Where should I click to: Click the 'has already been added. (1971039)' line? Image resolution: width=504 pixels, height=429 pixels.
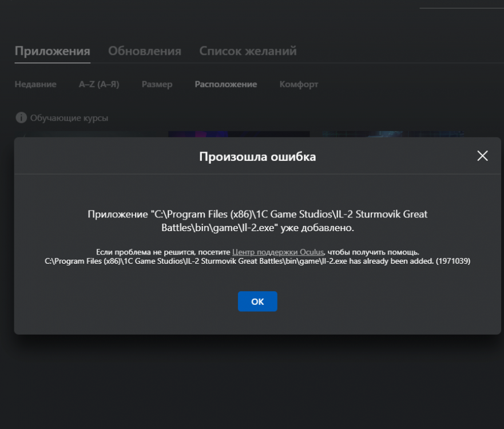point(257,261)
